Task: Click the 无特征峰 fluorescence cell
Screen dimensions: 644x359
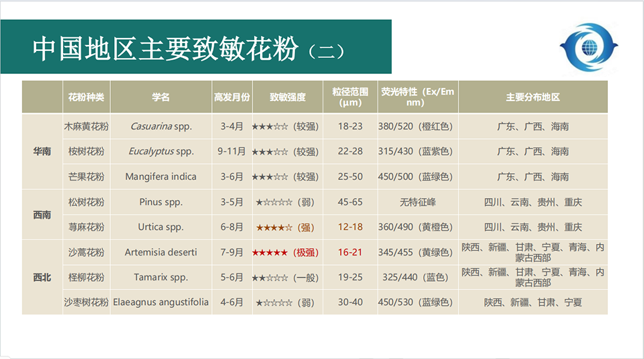Action: (x=417, y=203)
